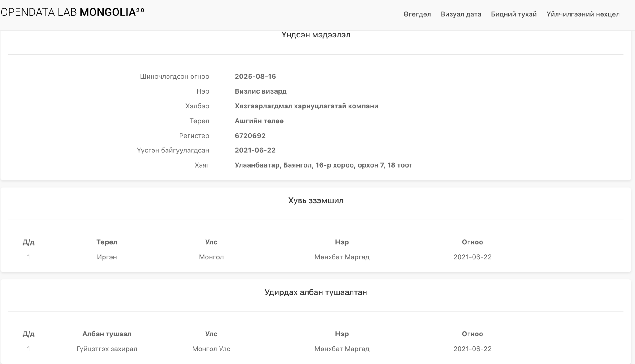Select the register number 6720692
The width and height of the screenshot is (635, 364).
[x=250, y=136]
